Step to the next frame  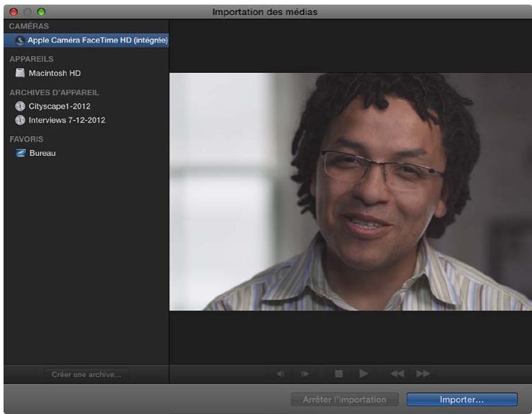[305, 374]
